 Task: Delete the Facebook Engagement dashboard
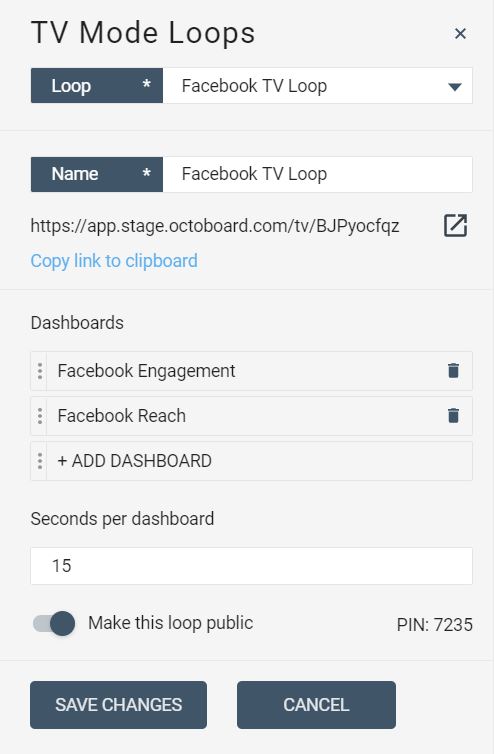coord(453,371)
